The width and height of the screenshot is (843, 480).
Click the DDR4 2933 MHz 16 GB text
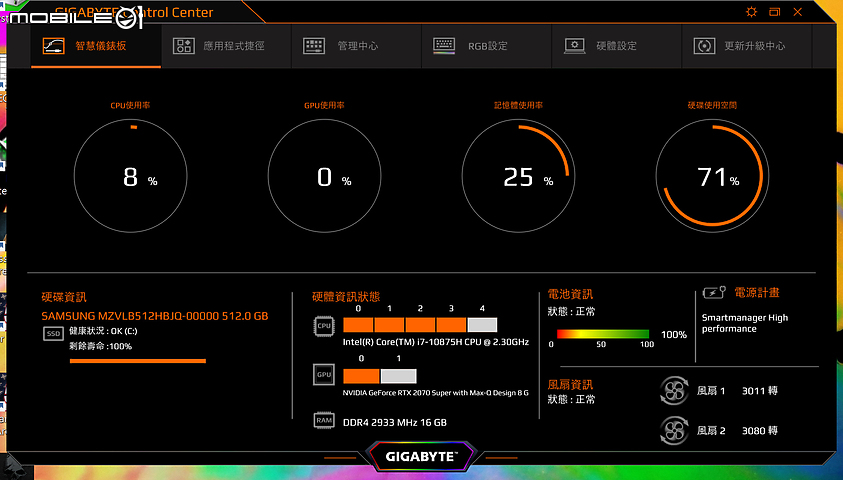[395, 422]
